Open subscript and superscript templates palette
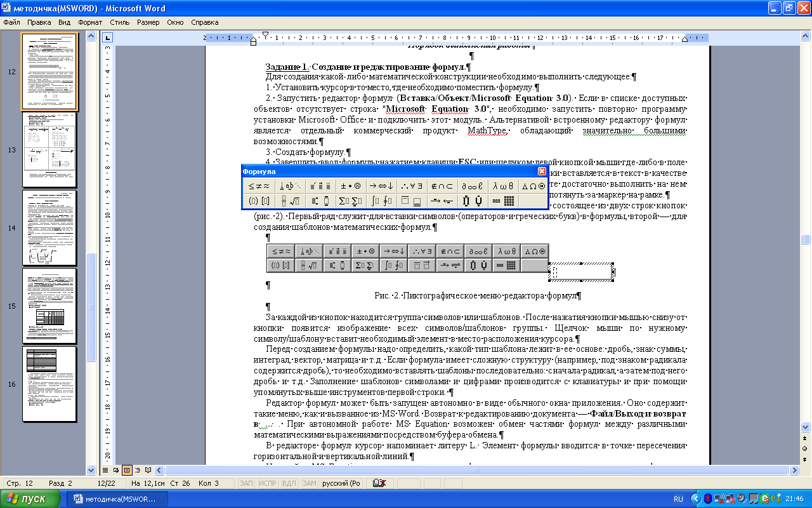The image size is (812, 508). tap(320, 201)
